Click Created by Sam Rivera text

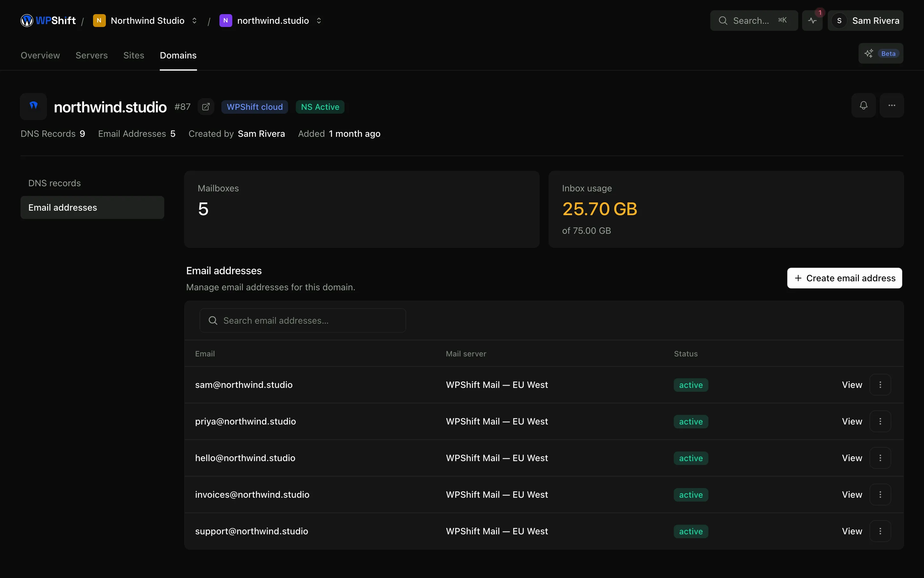tap(237, 134)
